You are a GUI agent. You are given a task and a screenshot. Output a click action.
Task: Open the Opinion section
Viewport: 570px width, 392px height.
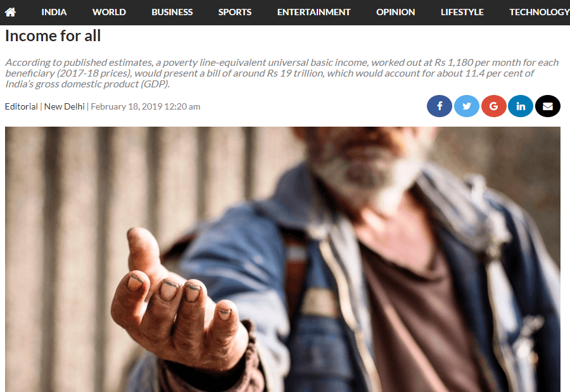pos(395,12)
